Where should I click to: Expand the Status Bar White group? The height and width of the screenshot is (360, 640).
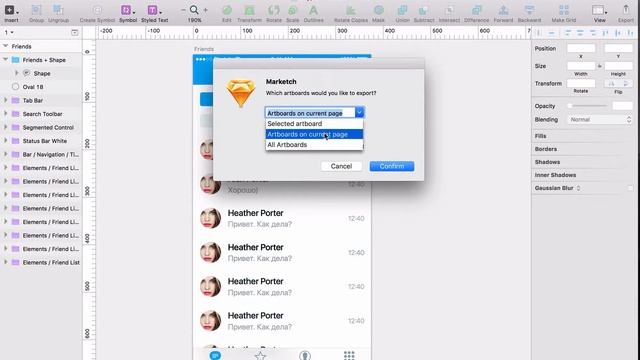[5, 140]
